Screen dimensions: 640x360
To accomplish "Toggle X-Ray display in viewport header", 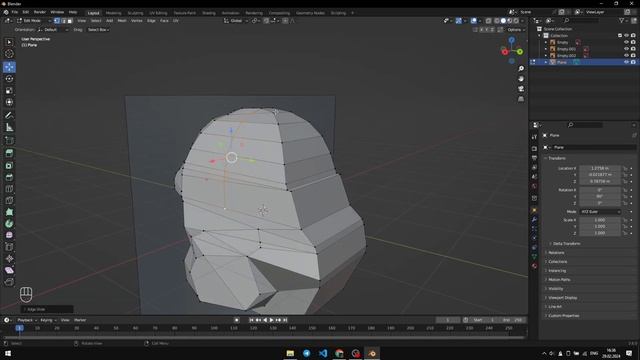I will tap(488, 20).
